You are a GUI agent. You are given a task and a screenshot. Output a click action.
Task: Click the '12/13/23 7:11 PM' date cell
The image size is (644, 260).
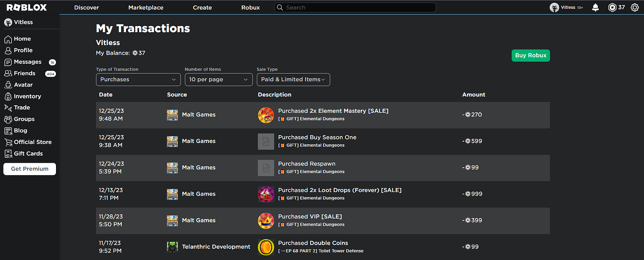pyautogui.click(x=111, y=194)
